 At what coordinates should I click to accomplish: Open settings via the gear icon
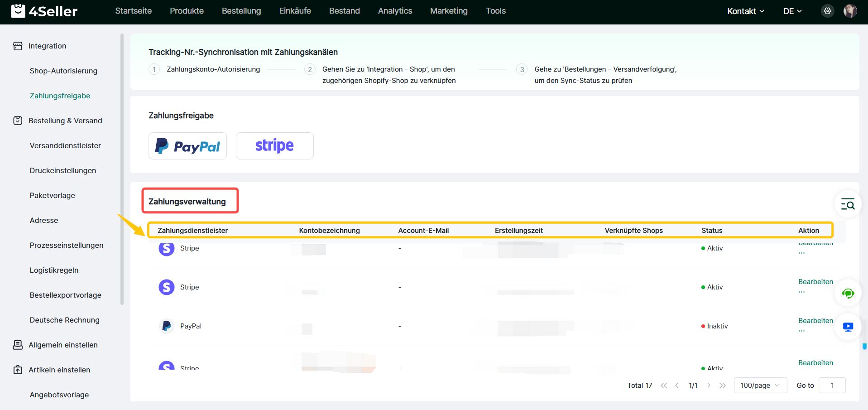pos(827,11)
